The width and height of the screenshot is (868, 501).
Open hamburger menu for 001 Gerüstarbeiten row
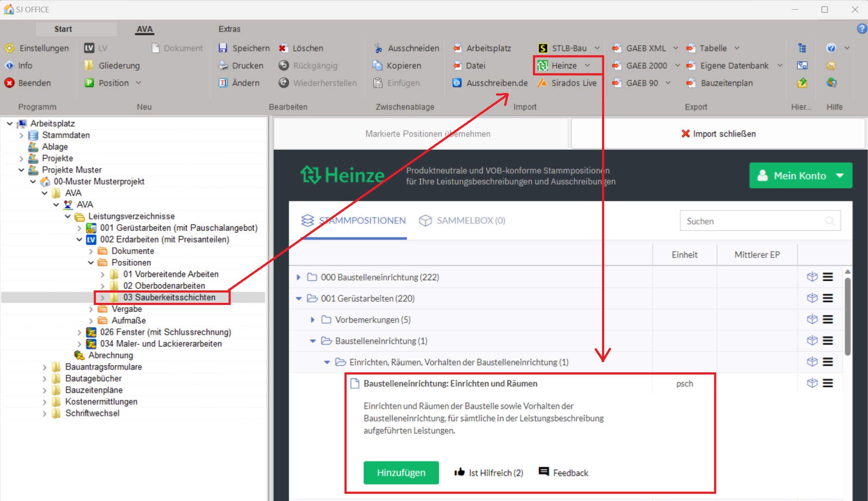pos(828,298)
